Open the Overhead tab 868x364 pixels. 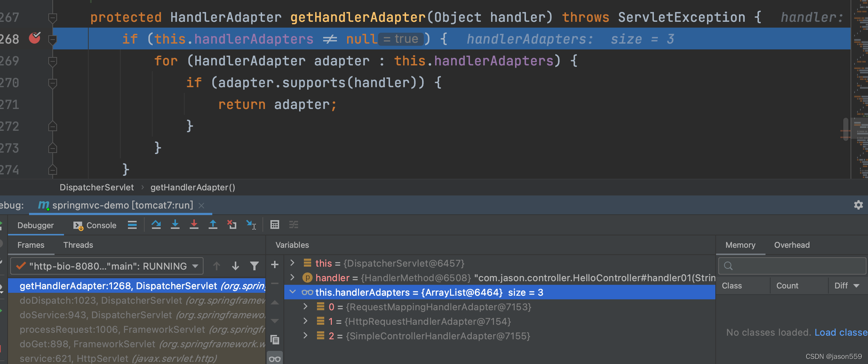point(792,245)
